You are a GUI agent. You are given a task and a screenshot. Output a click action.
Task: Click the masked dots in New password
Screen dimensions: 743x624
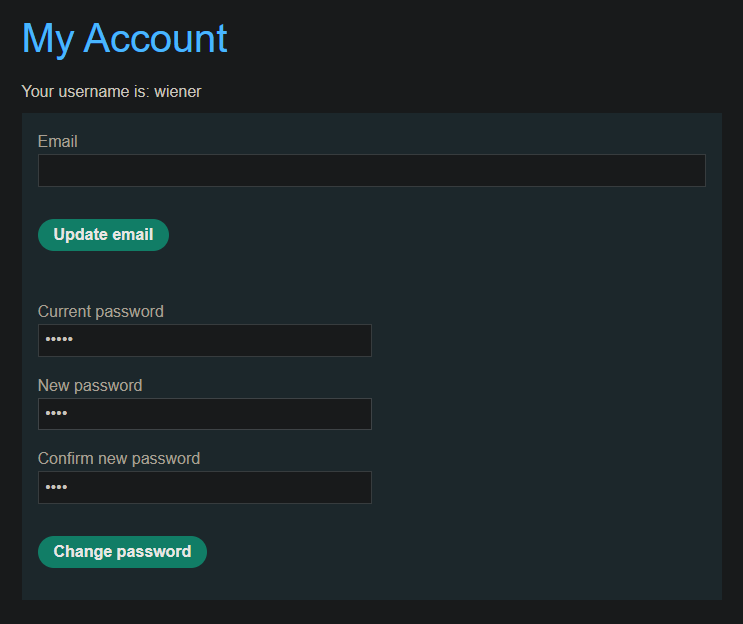pyautogui.click(x=56, y=414)
